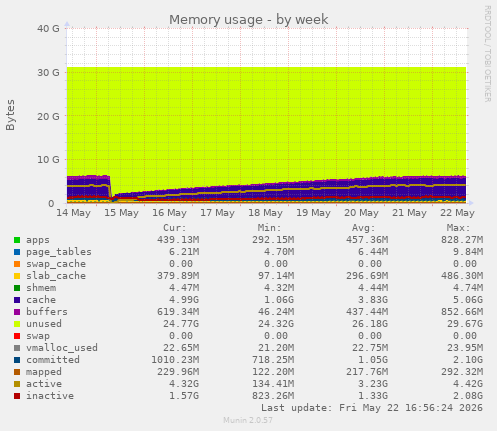The height and width of the screenshot is (431, 497).
Task: Click the 'Bytes' y-axis label
Action: (10, 115)
